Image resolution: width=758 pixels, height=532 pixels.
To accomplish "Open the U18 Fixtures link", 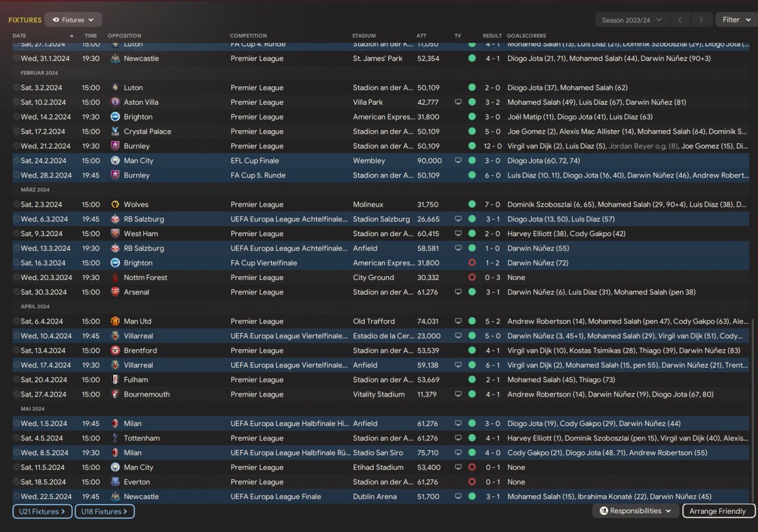I will [105, 511].
